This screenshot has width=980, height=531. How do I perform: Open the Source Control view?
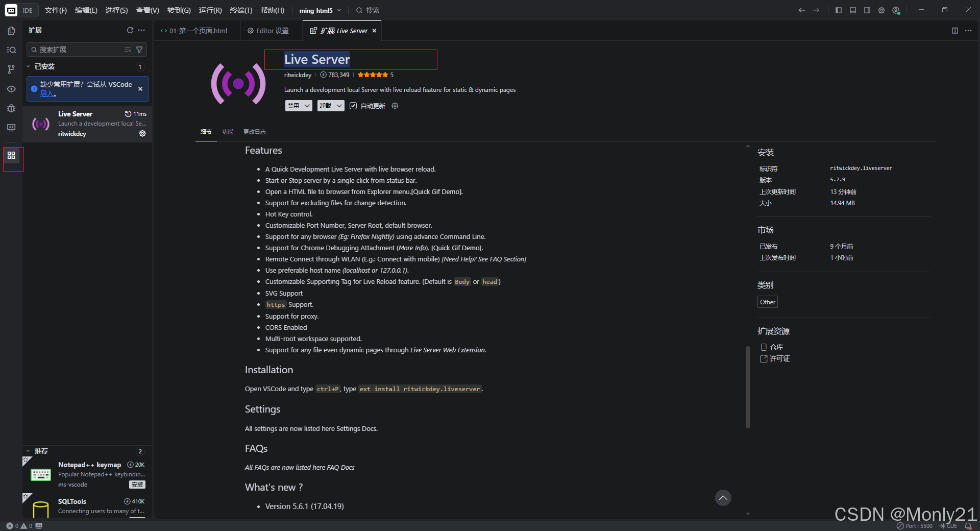pos(11,69)
